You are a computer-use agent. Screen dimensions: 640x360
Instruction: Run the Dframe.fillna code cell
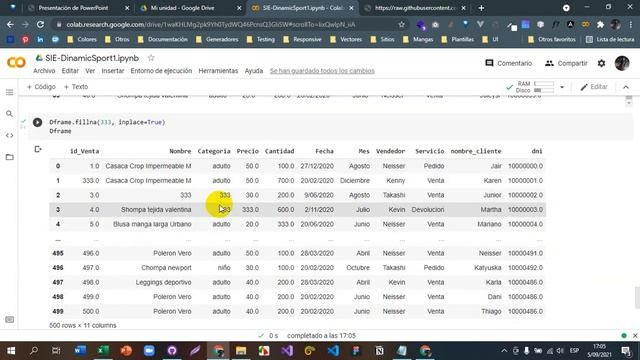(37, 122)
